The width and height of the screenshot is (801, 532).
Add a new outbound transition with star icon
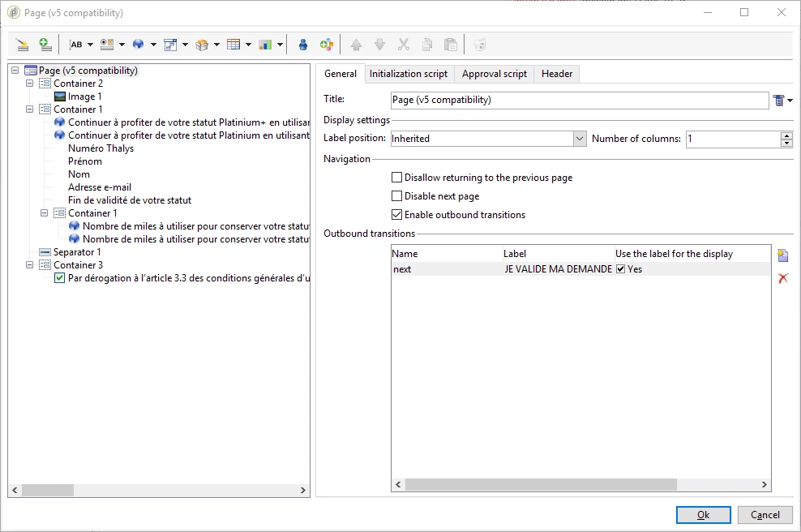click(782, 255)
